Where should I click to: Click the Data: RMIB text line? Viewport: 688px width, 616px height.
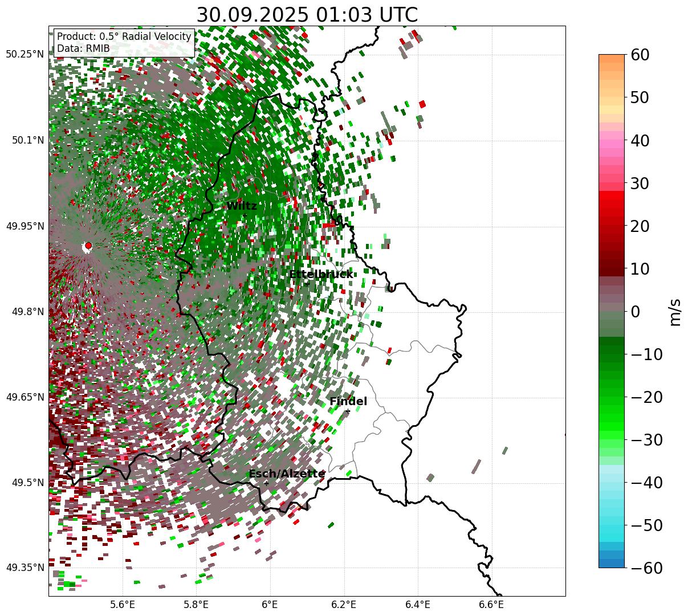pyautogui.click(x=83, y=49)
